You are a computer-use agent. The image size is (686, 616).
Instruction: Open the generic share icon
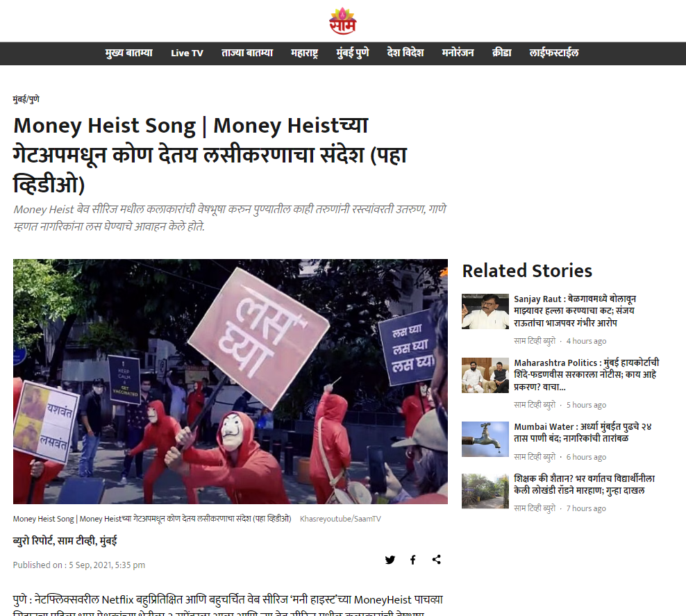click(x=436, y=560)
